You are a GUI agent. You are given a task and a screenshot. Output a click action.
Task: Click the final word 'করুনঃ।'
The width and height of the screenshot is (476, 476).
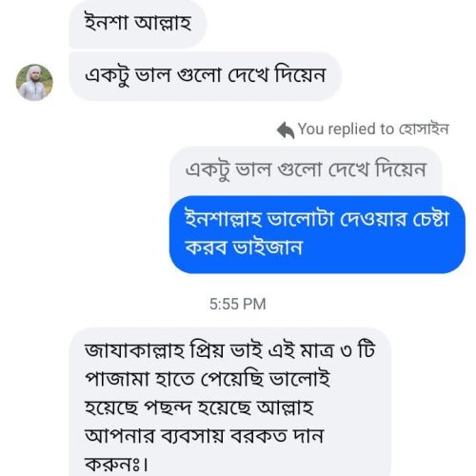tap(116, 465)
